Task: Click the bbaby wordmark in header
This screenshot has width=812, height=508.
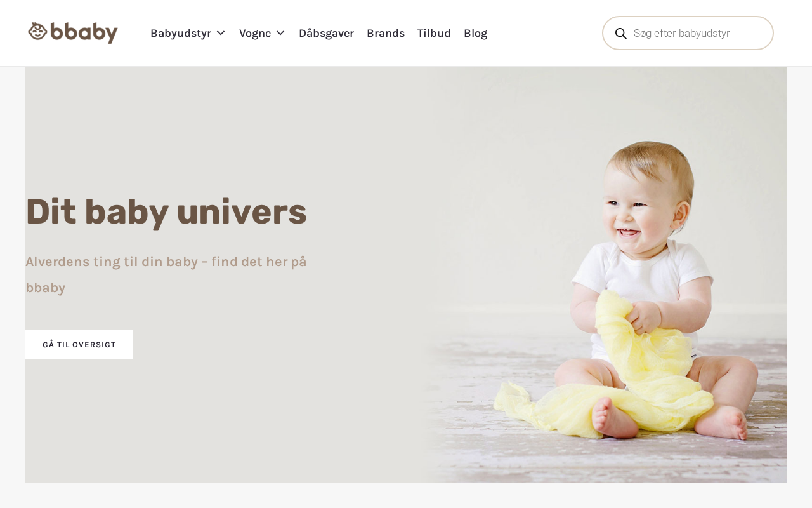Action: tap(84, 32)
